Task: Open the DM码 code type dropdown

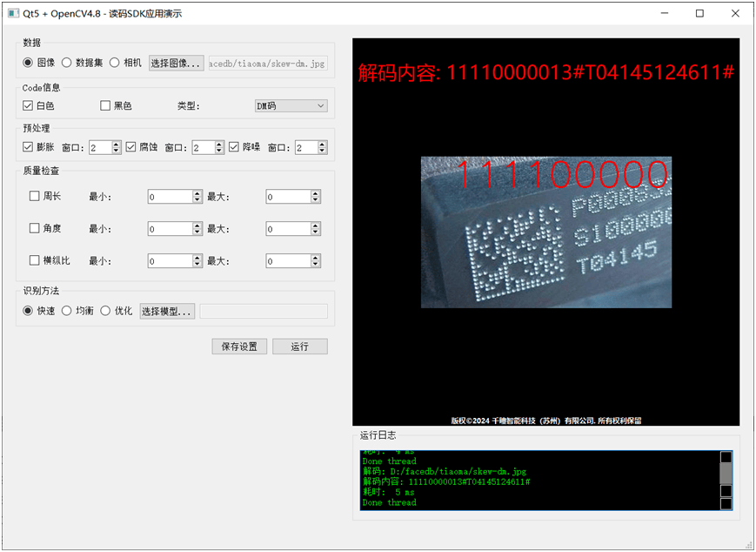Action: coord(290,104)
